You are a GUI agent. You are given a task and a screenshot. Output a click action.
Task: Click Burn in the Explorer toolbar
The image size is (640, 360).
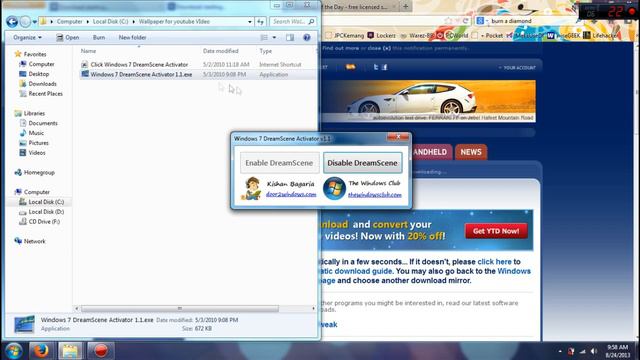click(x=99, y=38)
